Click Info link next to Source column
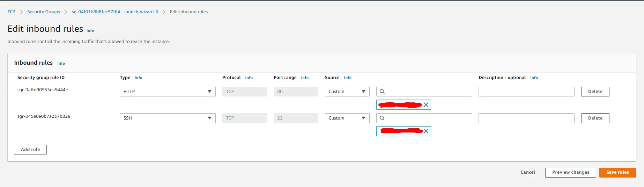 coord(347,78)
